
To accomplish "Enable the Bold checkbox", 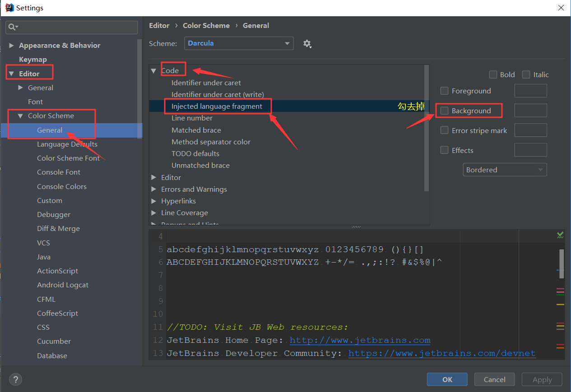I will click(x=493, y=74).
